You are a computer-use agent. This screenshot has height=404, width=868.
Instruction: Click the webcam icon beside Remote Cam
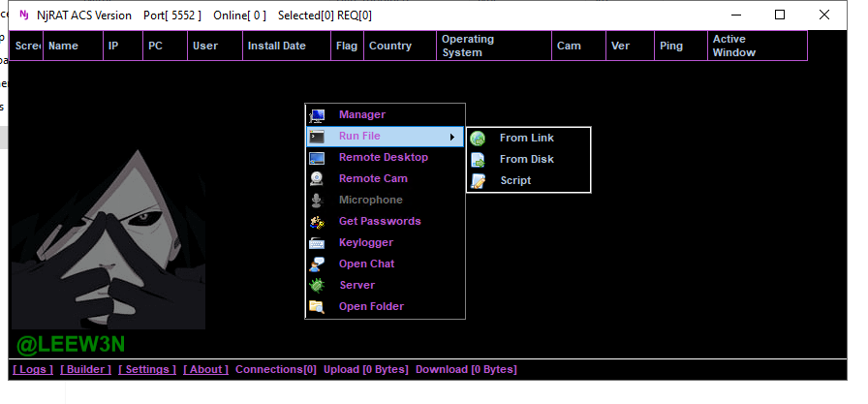(x=317, y=179)
